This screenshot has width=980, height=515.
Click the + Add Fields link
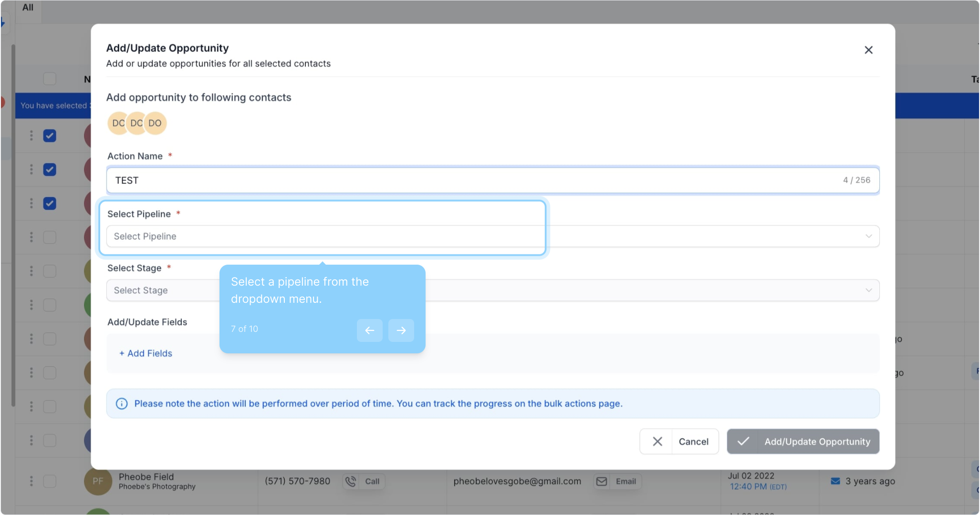click(x=146, y=353)
